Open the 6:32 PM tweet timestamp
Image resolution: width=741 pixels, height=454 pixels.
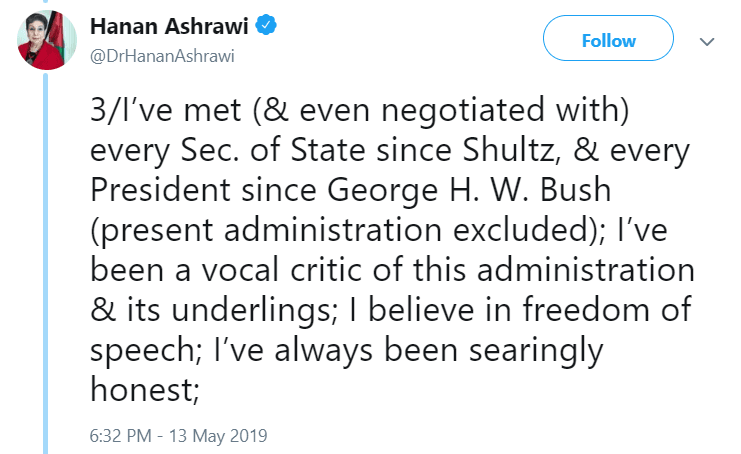point(121,436)
